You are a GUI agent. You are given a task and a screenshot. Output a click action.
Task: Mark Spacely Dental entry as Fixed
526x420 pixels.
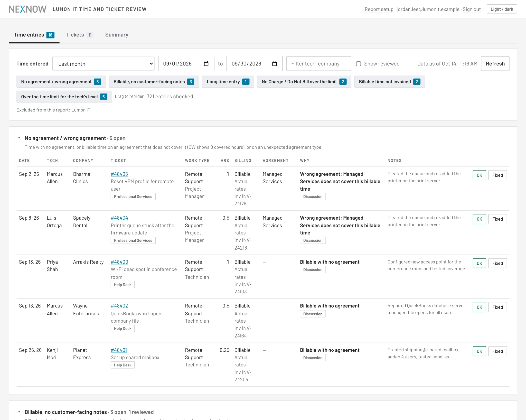pyautogui.click(x=498, y=219)
